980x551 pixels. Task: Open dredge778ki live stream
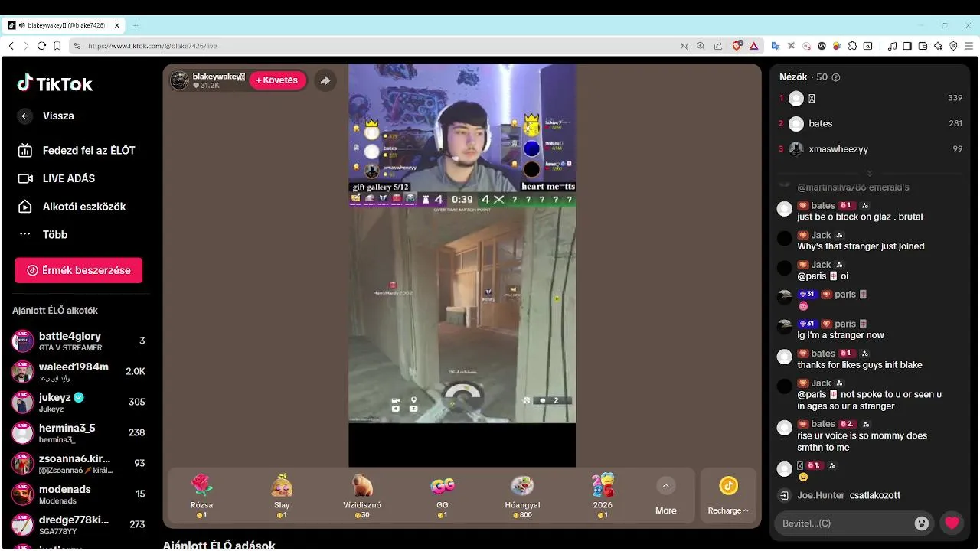pos(78,525)
